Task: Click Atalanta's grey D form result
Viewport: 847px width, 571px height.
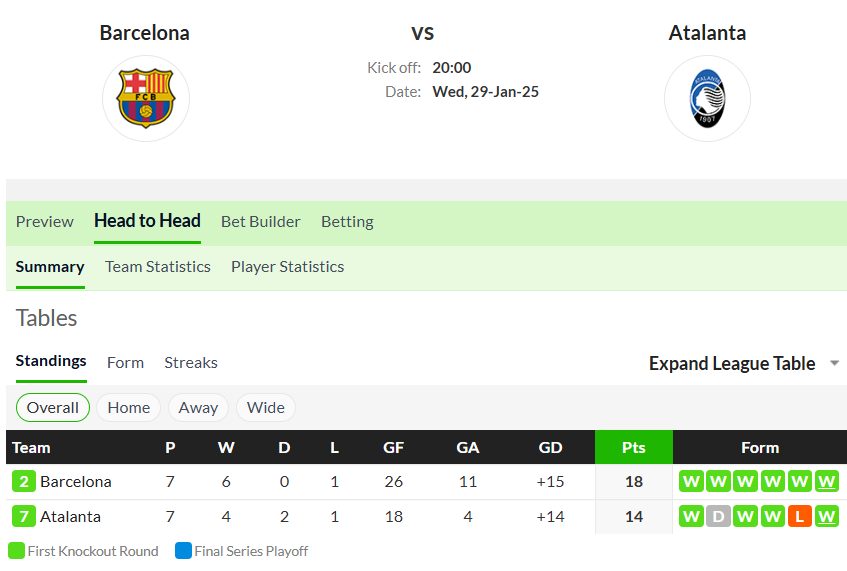Action: pos(718,516)
